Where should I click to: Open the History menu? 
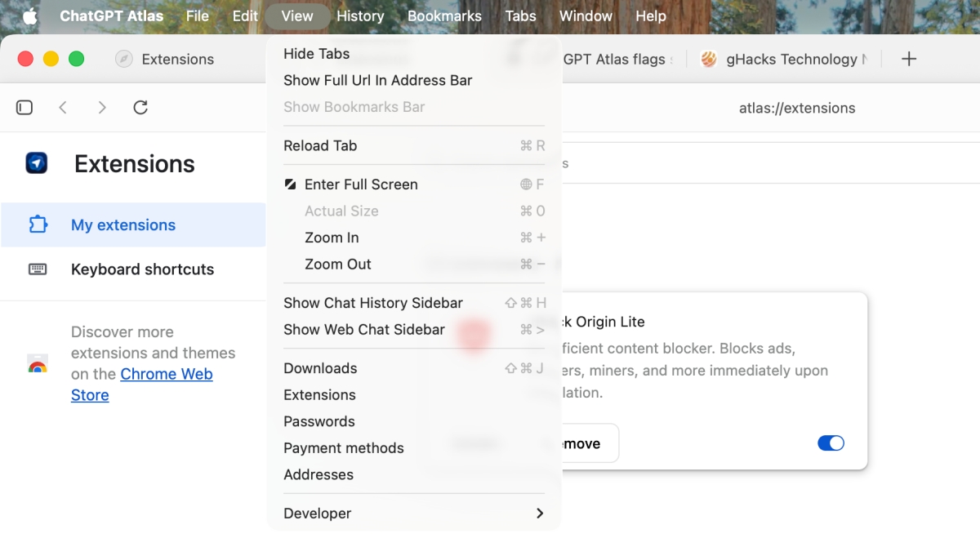(x=360, y=16)
